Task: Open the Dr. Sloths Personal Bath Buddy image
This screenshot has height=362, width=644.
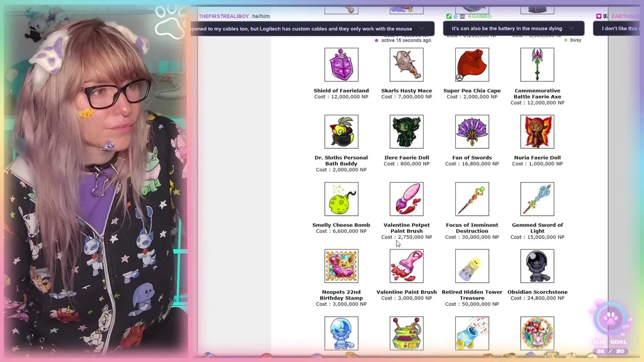Action: (341, 132)
